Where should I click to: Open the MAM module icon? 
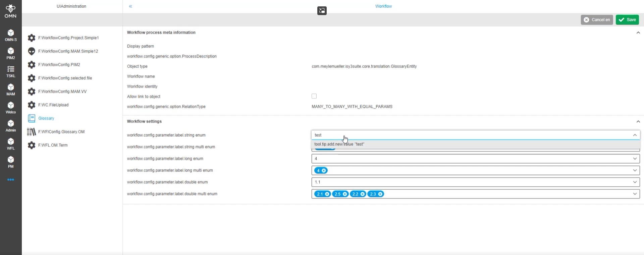[x=11, y=89]
